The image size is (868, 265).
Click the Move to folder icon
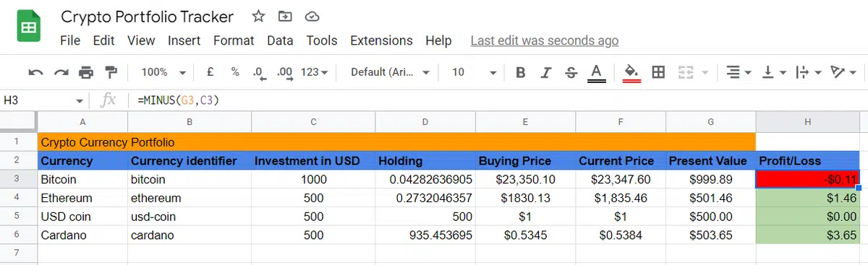[286, 17]
